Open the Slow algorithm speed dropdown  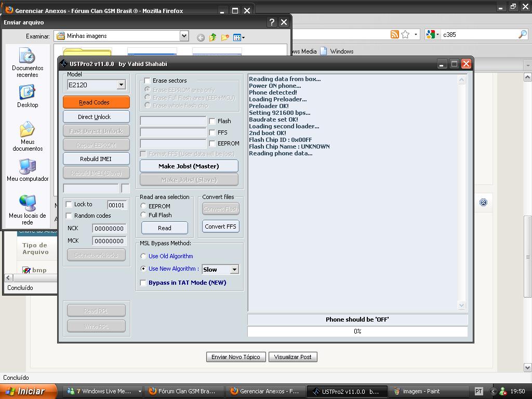tap(234, 270)
